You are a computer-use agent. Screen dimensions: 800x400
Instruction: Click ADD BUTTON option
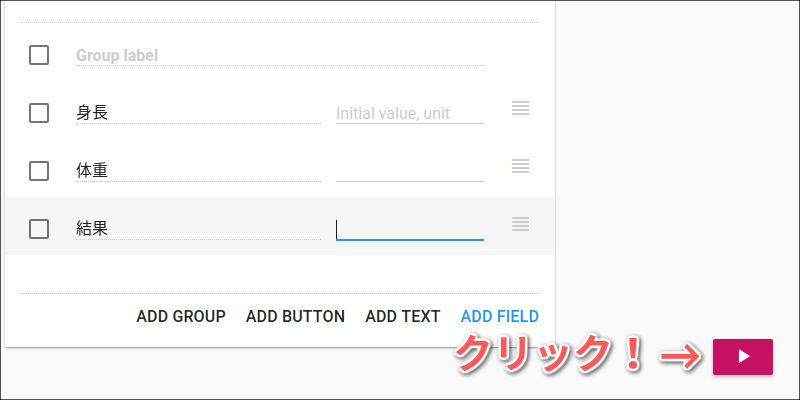click(295, 316)
